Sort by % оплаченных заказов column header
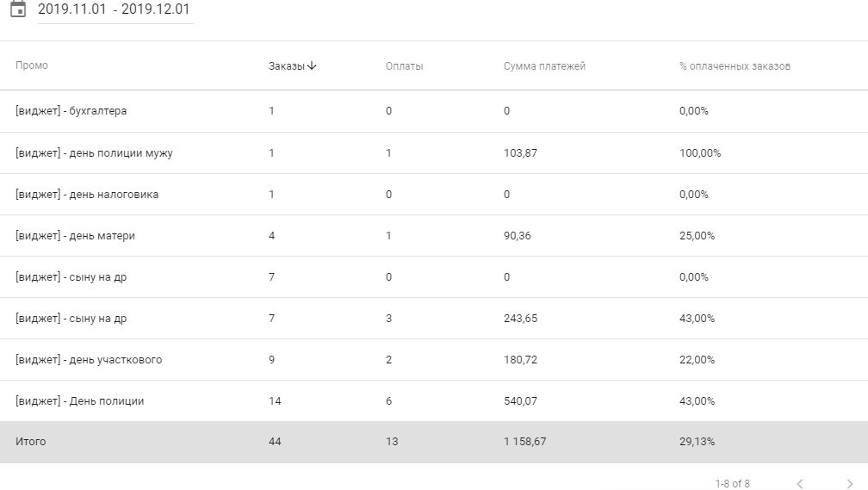Image resolution: width=868 pixels, height=490 pixels. tap(735, 66)
